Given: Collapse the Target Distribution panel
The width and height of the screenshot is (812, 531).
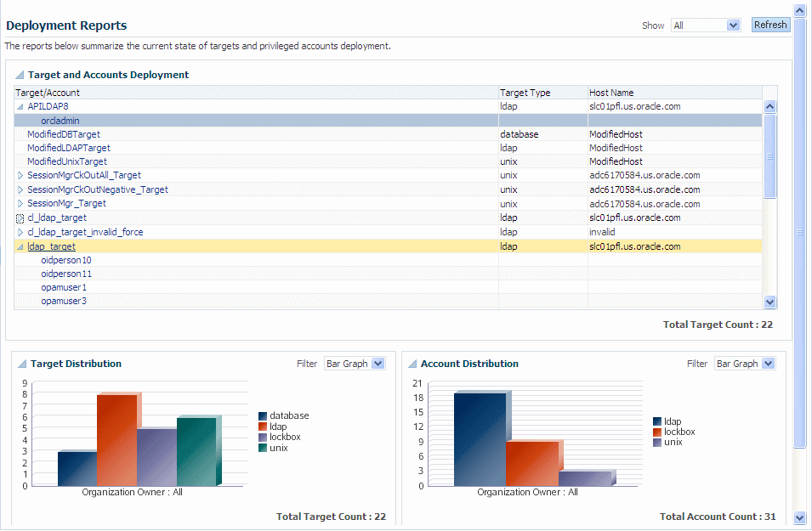Looking at the screenshot, I should click(x=22, y=364).
